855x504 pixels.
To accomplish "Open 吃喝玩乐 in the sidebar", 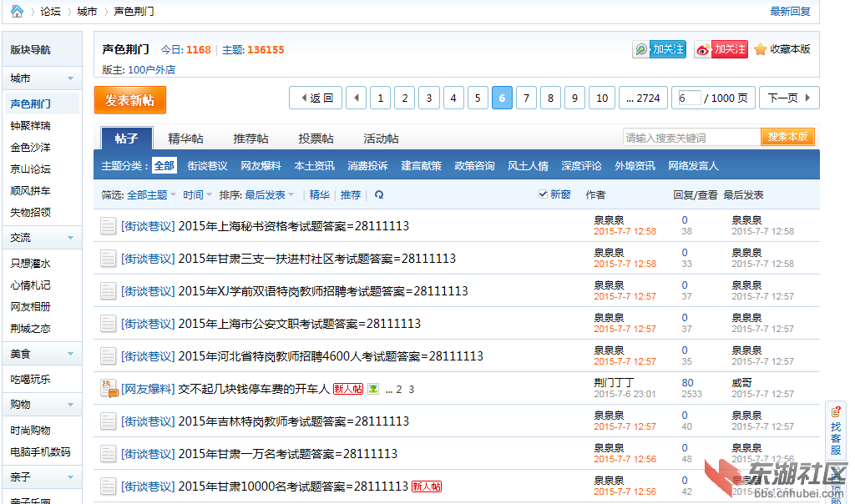I will click(x=31, y=380).
